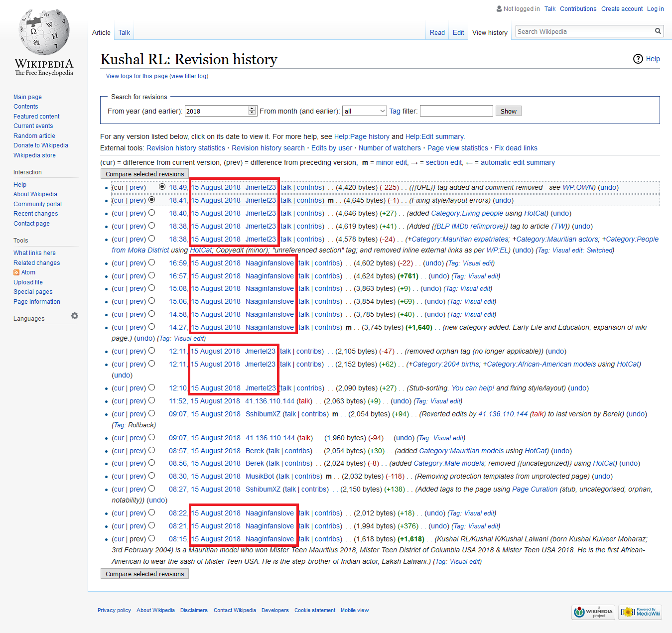Click the Privacy policy footer link
Viewport: 672px width, 633px height.
point(114,610)
